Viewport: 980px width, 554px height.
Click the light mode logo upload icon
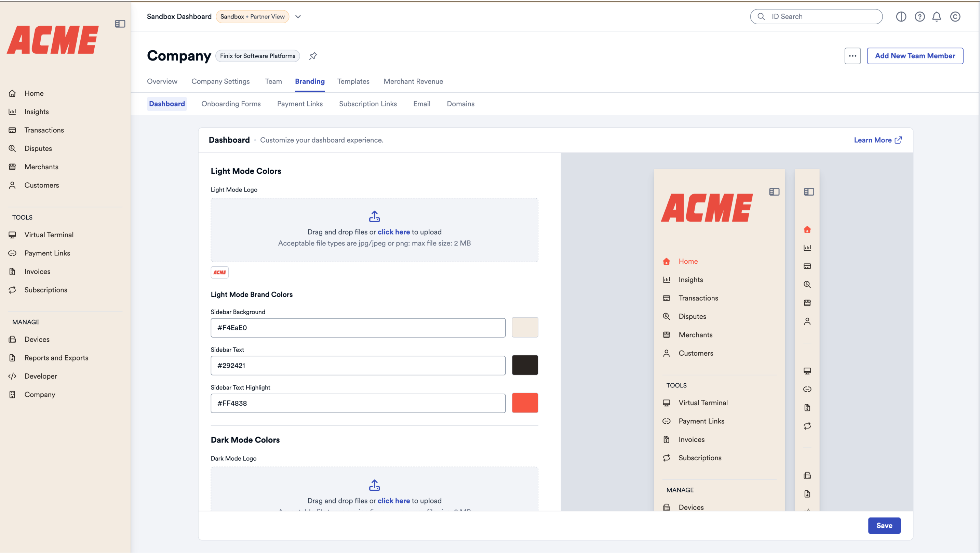374,216
